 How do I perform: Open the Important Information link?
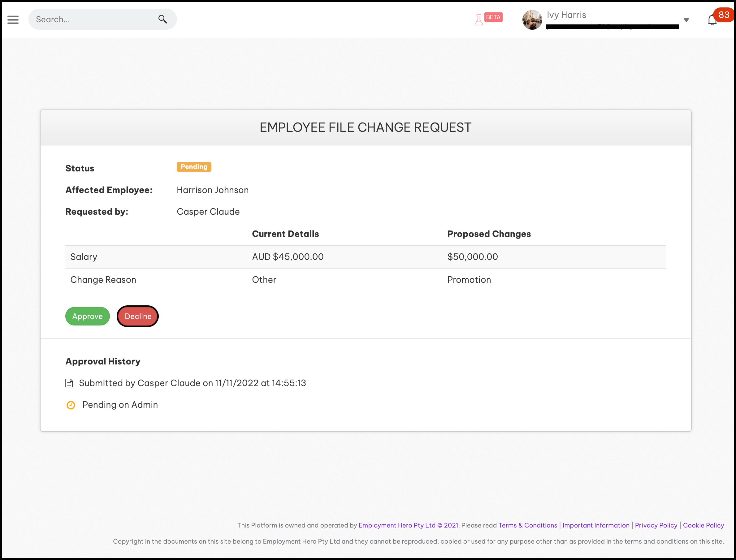click(596, 525)
